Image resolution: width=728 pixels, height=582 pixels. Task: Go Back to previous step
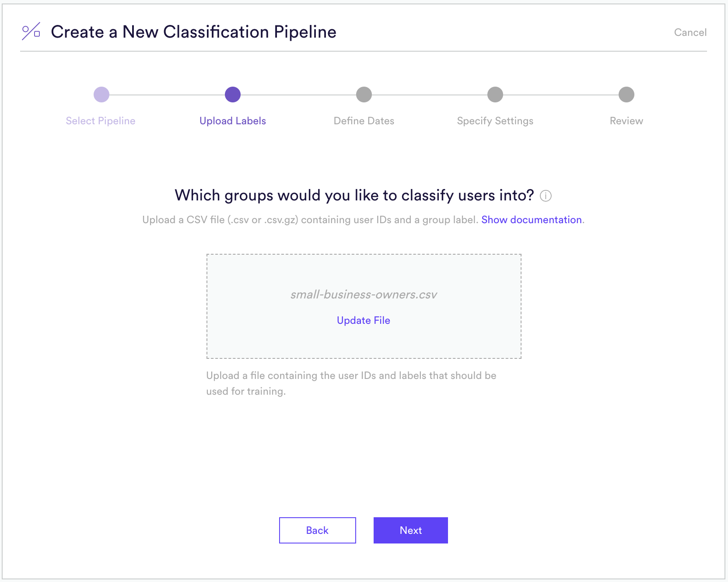point(318,530)
